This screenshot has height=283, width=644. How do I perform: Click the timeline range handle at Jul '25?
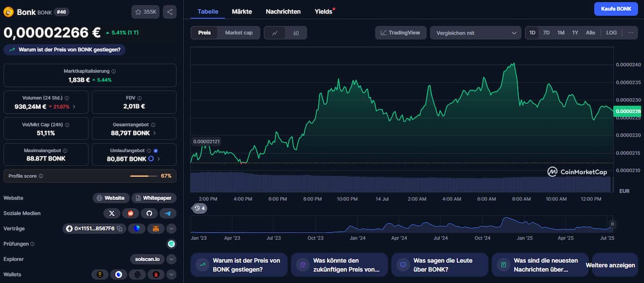[x=612, y=224]
